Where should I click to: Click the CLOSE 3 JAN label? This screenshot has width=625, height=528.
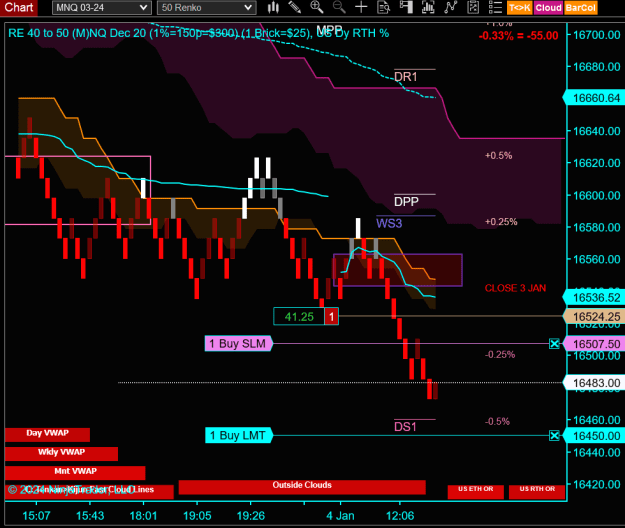click(x=515, y=288)
